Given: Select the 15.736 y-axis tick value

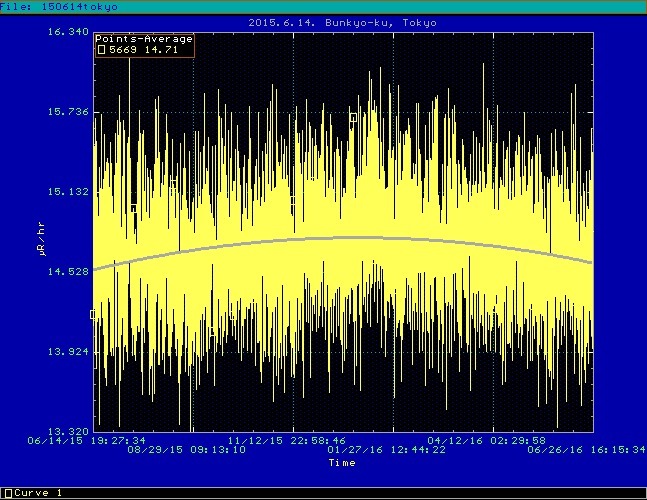Looking at the screenshot, I should (68, 112).
